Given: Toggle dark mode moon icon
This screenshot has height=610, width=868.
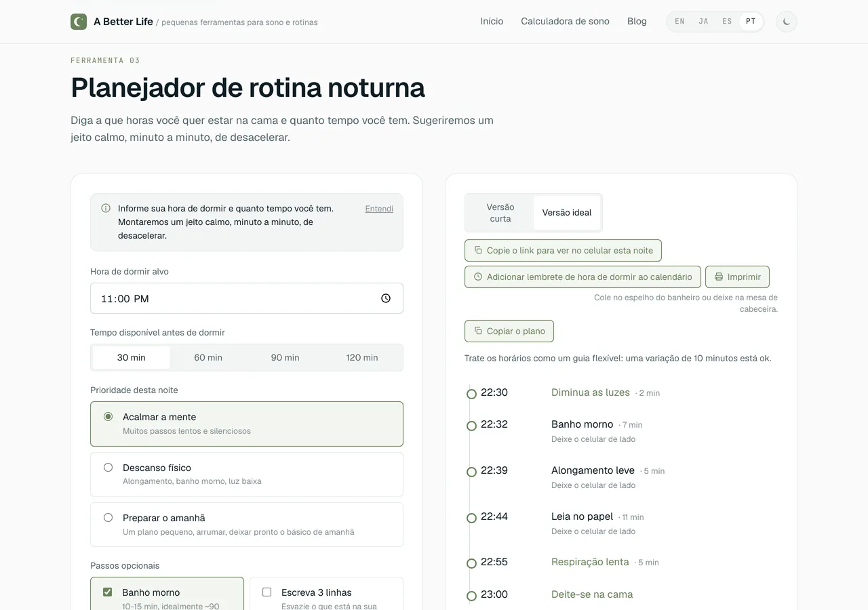Looking at the screenshot, I should [x=787, y=22].
